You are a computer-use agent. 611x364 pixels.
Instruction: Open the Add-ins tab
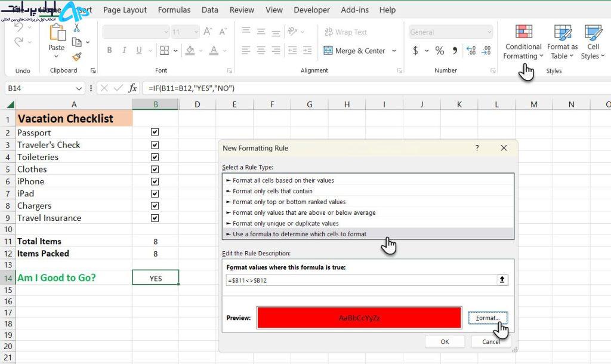pyautogui.click(x=354, y=10)
